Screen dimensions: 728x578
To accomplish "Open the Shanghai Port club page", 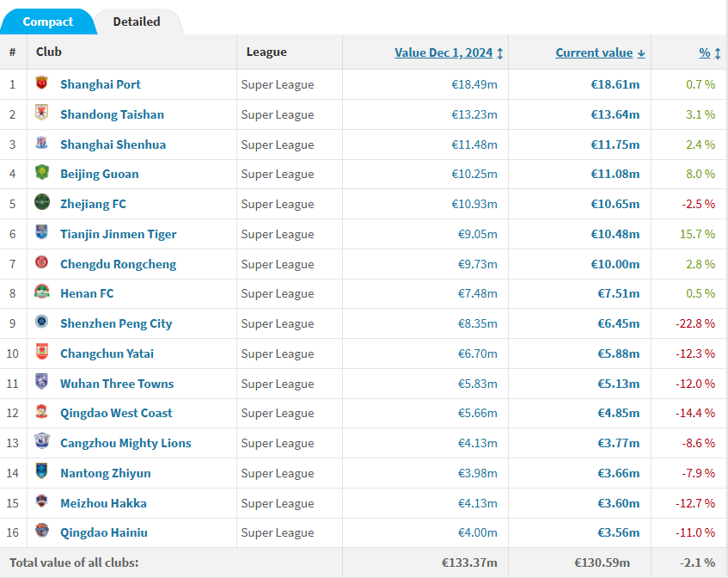I will [101, 84].
